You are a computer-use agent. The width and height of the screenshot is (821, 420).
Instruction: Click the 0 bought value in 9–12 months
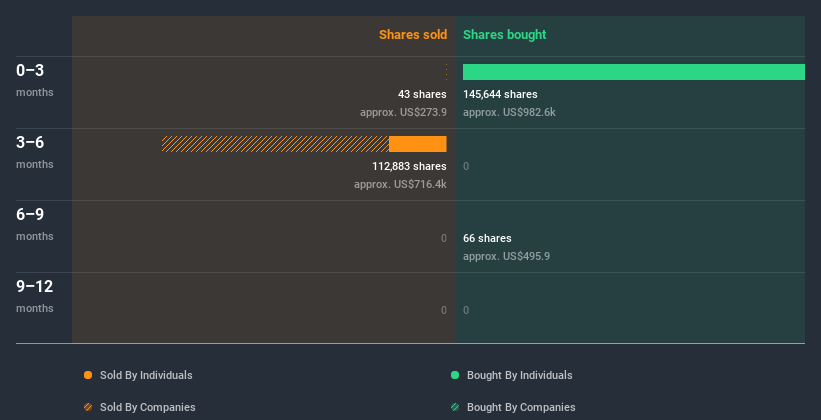pyautogui.click(x=466, y=310)
